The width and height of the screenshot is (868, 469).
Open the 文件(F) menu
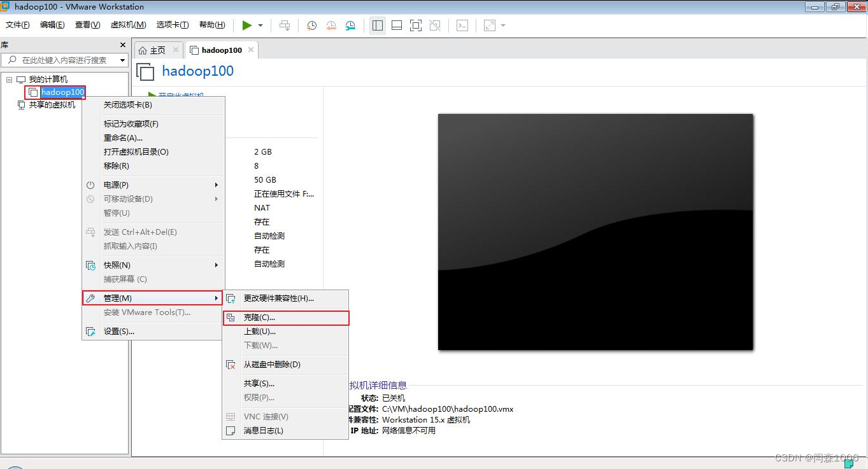point(18,25)
